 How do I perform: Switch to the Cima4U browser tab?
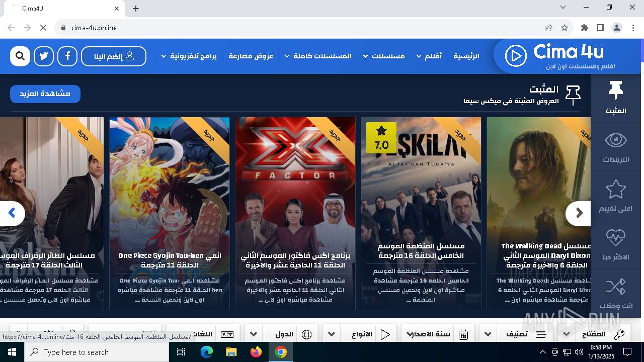pyautogui.click(x=65, y=9)
